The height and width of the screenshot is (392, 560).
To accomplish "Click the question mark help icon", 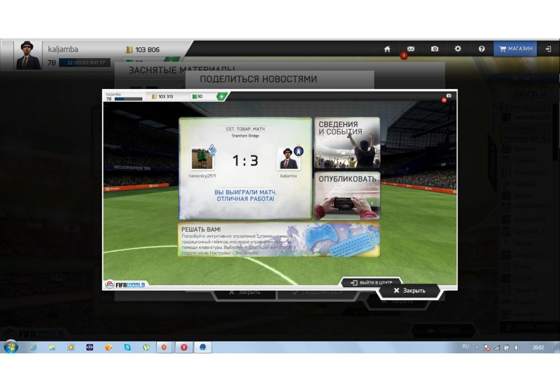I will pos(482,49).
